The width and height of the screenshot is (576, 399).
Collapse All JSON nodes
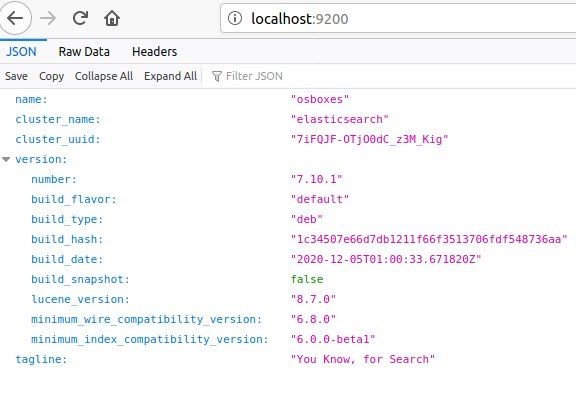point(104,76)
